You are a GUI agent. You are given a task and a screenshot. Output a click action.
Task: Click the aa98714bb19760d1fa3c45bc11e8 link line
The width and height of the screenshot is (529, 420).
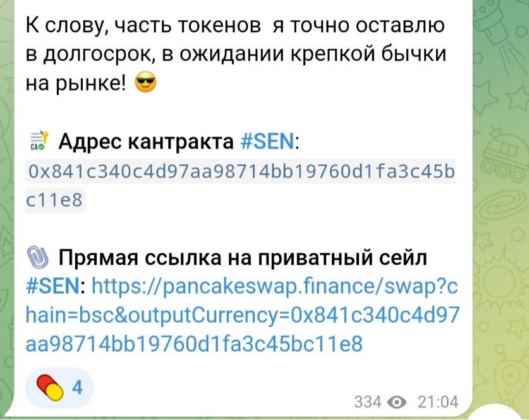coord(194,344)
